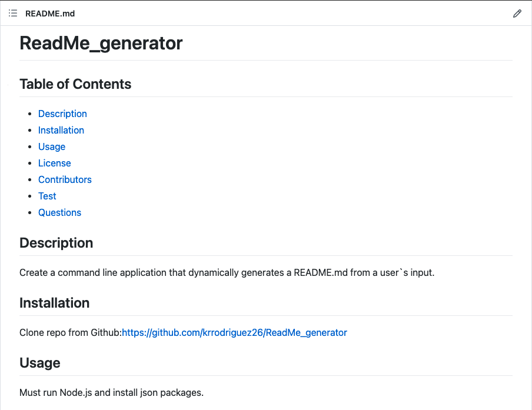Click the ReadMe_generator page title
Screen dimensions: 532x410
pos(101,43)
